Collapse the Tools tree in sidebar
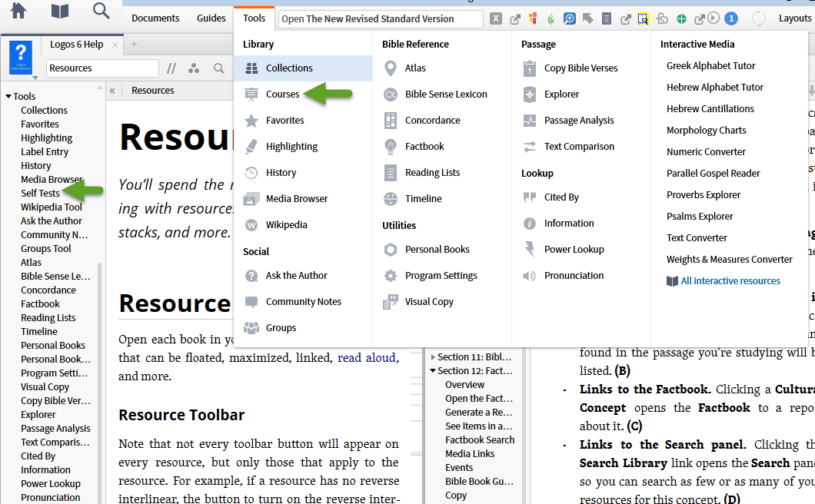The image size is (815, 504). coord(8,96)
